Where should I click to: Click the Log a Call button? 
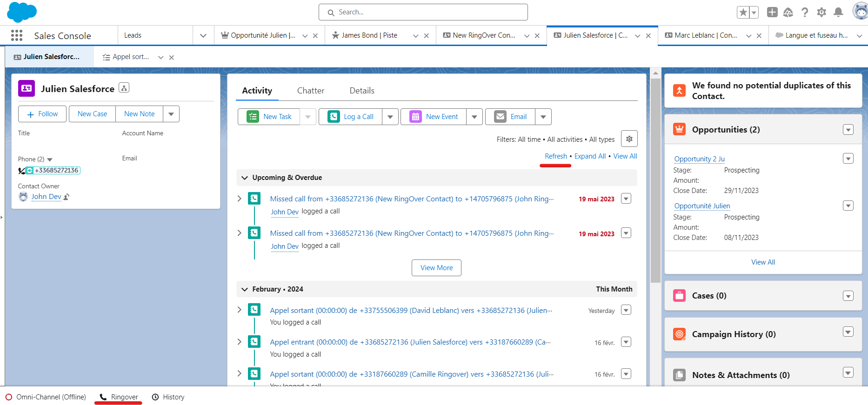coord(350,117)
